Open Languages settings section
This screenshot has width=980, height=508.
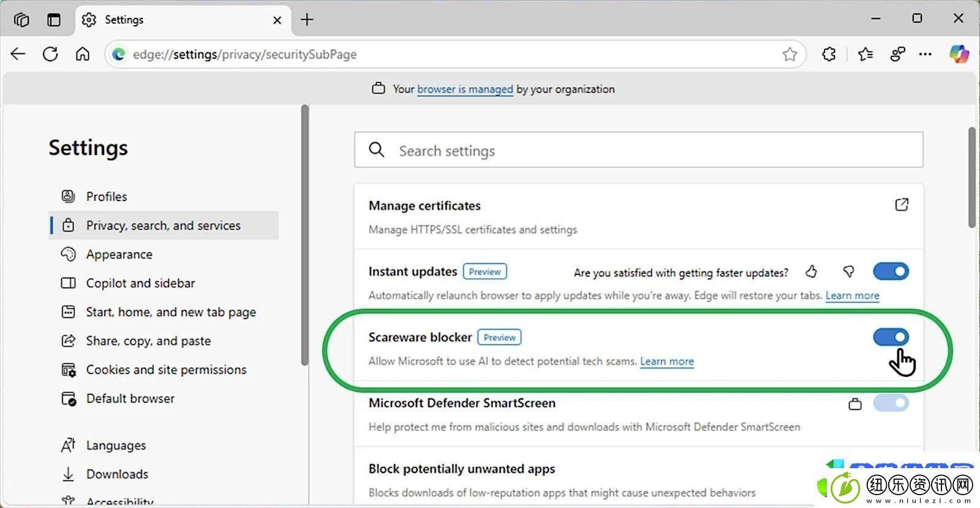tap(164, 445)
